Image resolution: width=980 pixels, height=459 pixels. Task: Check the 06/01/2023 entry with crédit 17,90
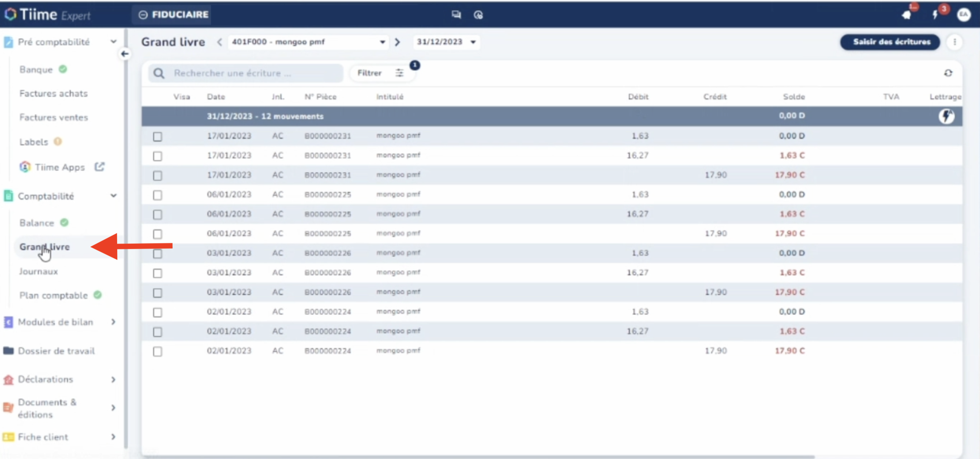pyautogui.click(x=158, y=234)
